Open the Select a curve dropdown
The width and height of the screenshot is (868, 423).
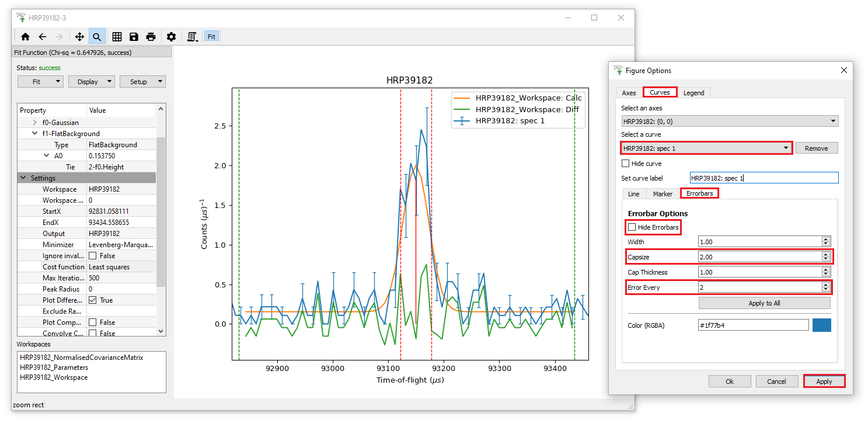706,148
